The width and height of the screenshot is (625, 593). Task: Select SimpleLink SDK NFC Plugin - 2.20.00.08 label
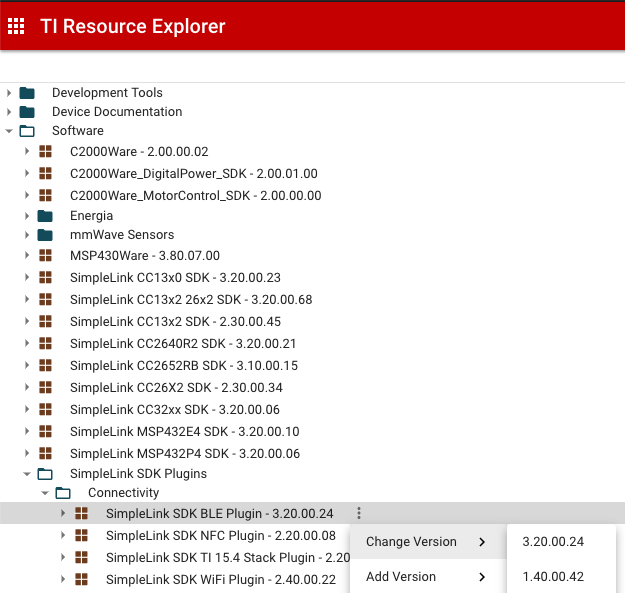pos(221,535)
